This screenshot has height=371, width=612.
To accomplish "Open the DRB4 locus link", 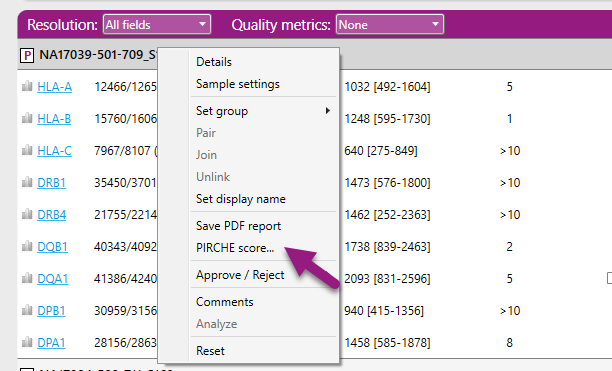I will (52, 215).
